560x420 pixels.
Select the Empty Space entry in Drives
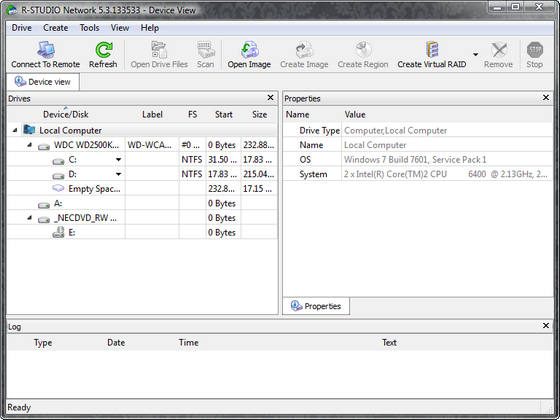click(94, 189)
